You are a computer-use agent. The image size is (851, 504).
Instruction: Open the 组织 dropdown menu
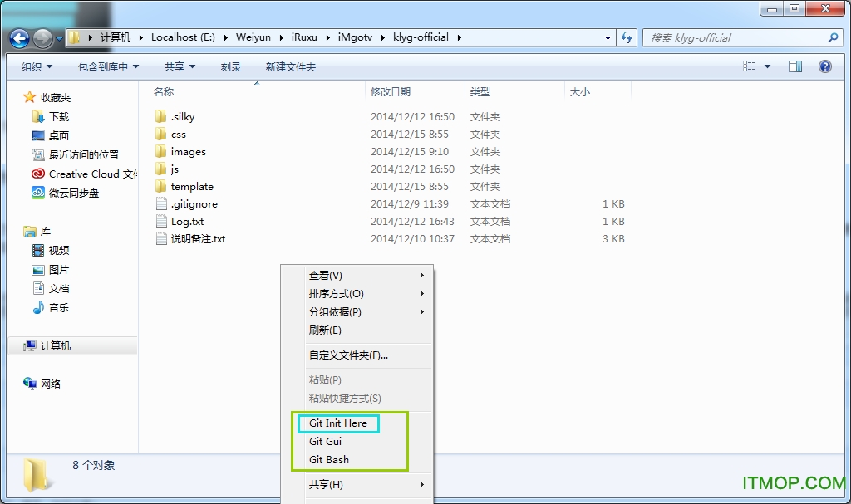(x=37, y=66)
